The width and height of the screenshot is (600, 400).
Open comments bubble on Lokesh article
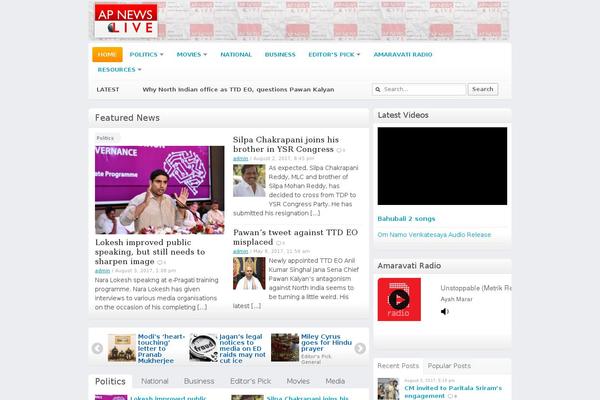161,263
